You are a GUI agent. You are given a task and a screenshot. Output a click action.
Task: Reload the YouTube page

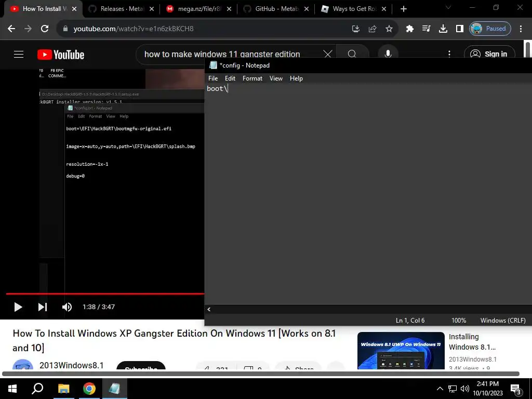click(45, 29)
